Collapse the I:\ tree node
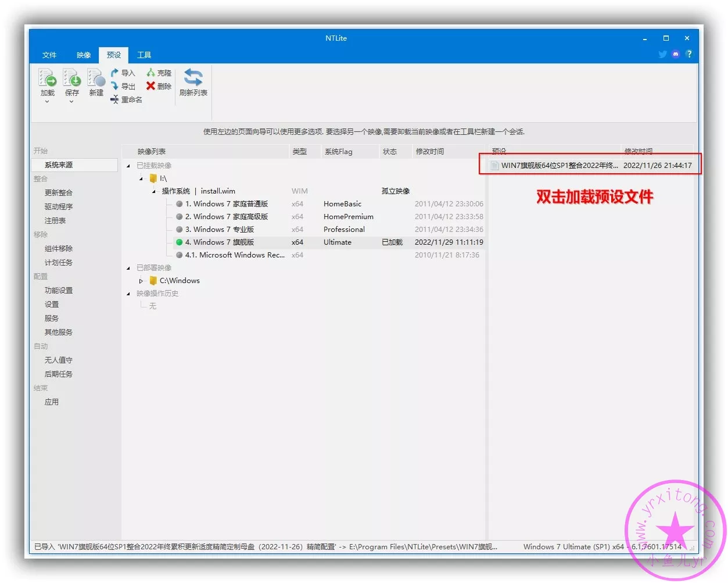This screenshot has width=728, height=583. [141, 178]
